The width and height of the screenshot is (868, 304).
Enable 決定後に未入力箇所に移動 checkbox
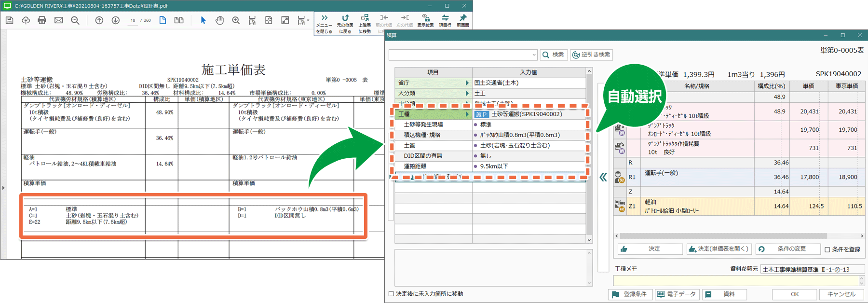point(391,294)
